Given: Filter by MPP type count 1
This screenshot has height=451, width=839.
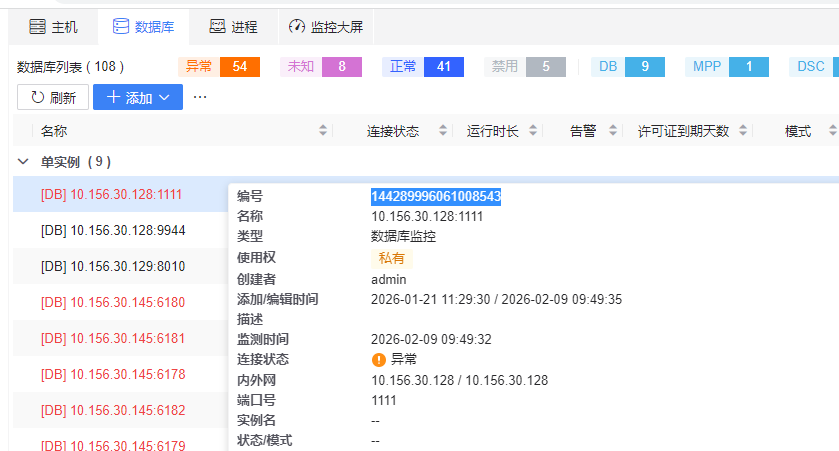Looking at the screenshot, I should coord(727,67).
